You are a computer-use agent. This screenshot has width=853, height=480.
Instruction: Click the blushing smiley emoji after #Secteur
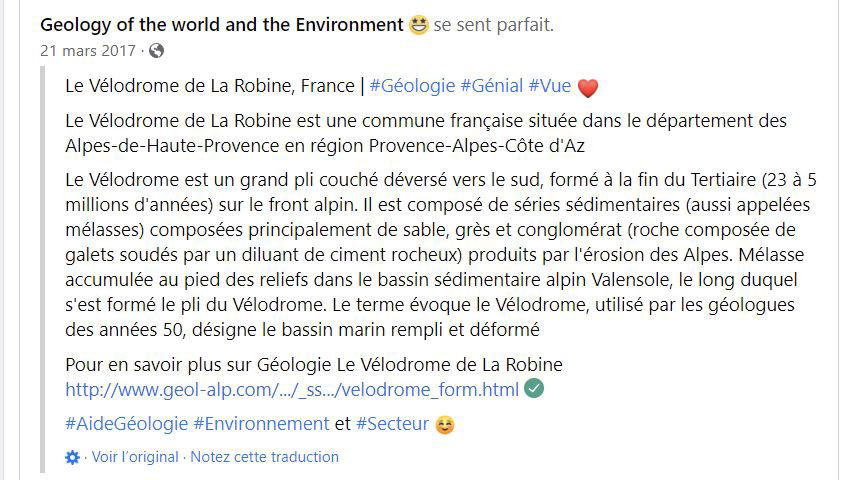click(444, 424)
